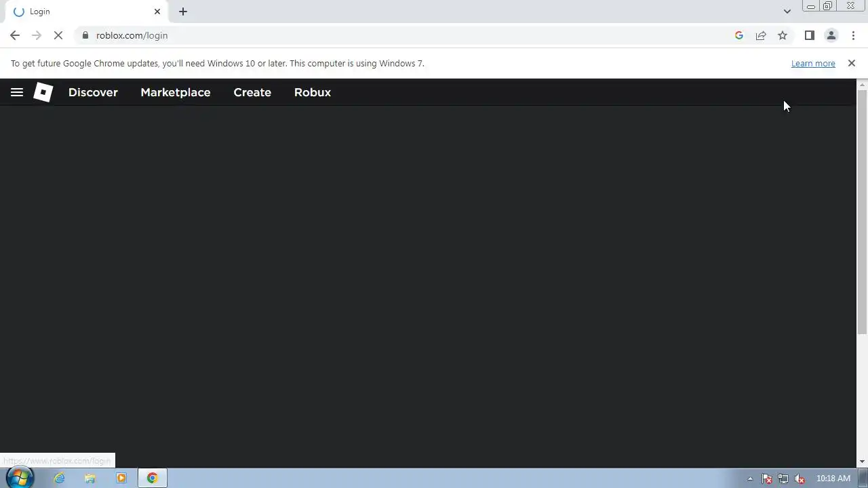The height and width of the screenshot is (488, 868).
Task: Open Chrome's three-dot menu
Action: tap(853, 35)
